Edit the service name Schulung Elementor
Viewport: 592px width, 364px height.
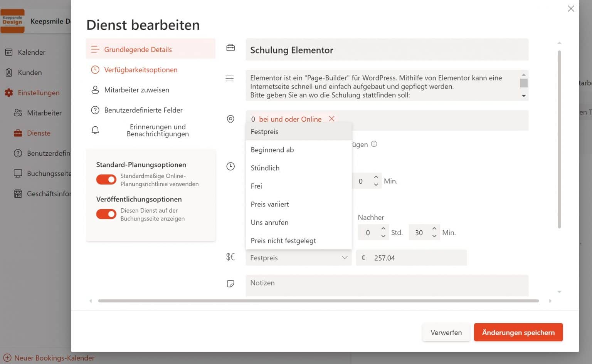coord(387,50)
